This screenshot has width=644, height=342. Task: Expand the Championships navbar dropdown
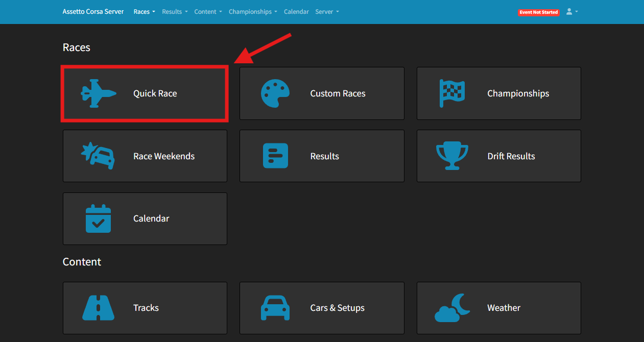253,11
